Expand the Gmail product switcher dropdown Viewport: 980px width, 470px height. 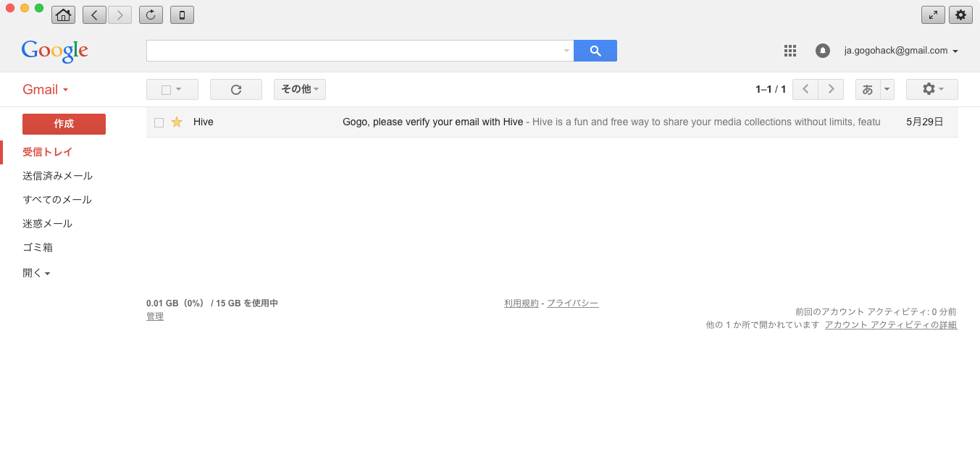(46, 90)
